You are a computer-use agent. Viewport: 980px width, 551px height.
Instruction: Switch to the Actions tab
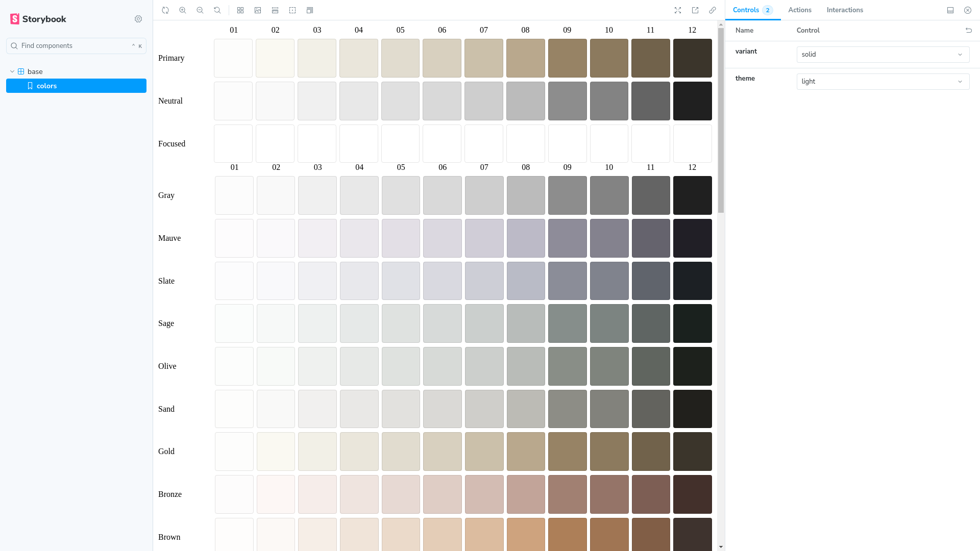pos(800,10)
